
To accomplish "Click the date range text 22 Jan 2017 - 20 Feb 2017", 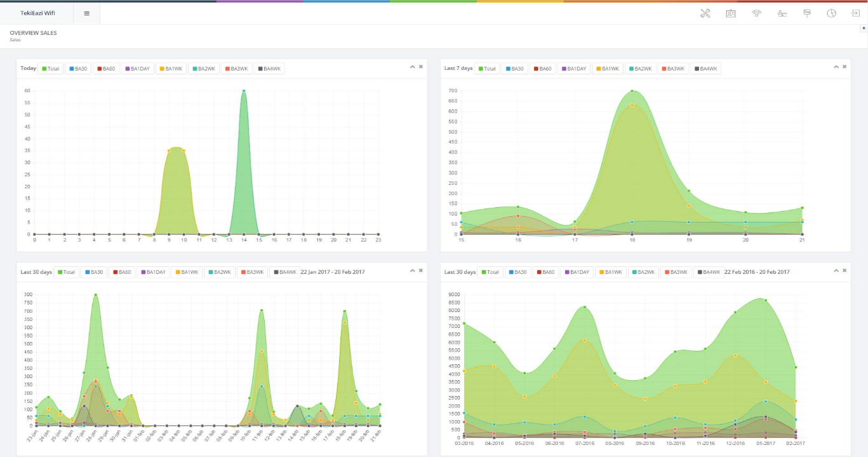I will point(333,272).
